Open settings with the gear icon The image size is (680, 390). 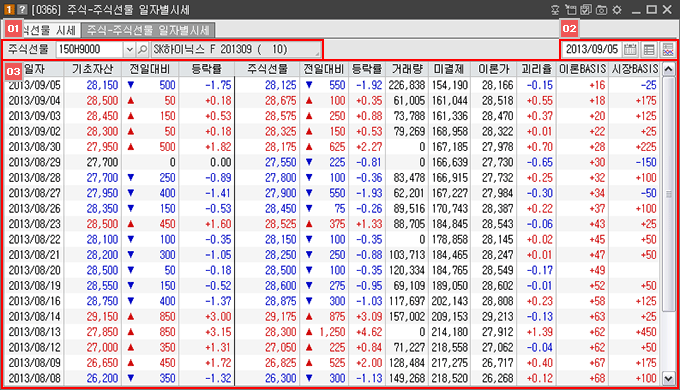coord(617,10)
